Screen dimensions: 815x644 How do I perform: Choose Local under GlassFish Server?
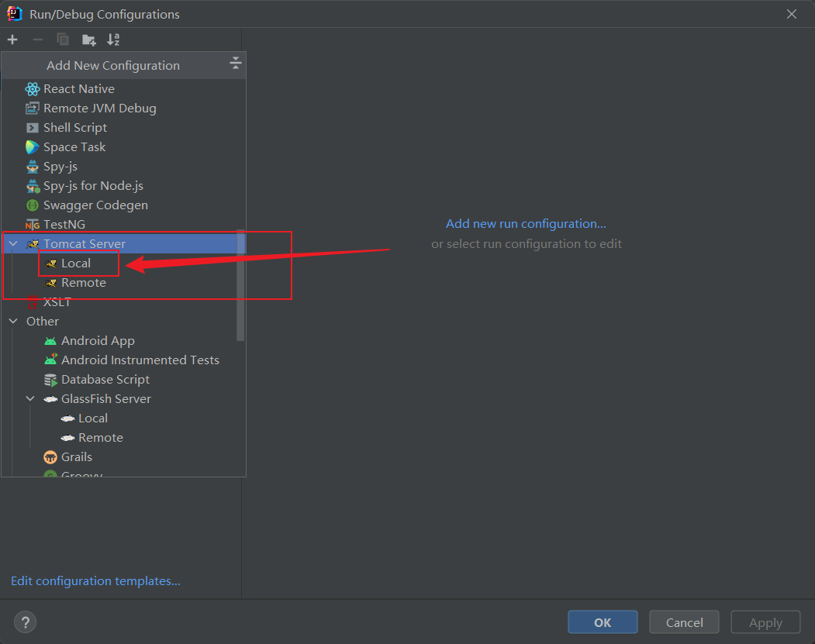[x=93, y=418]
